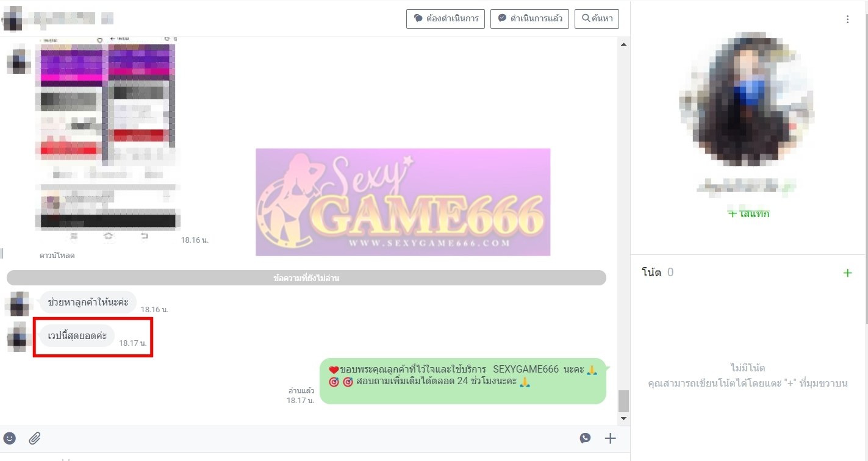868x461 pixels.
Task: Download the image via ดาวน์โหลด link
Action: (x=57, y=256)
